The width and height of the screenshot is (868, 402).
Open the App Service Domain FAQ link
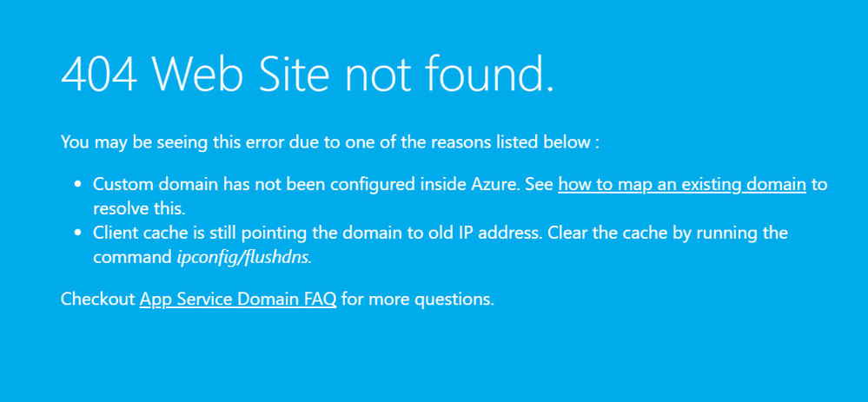(x=238, y=300)
